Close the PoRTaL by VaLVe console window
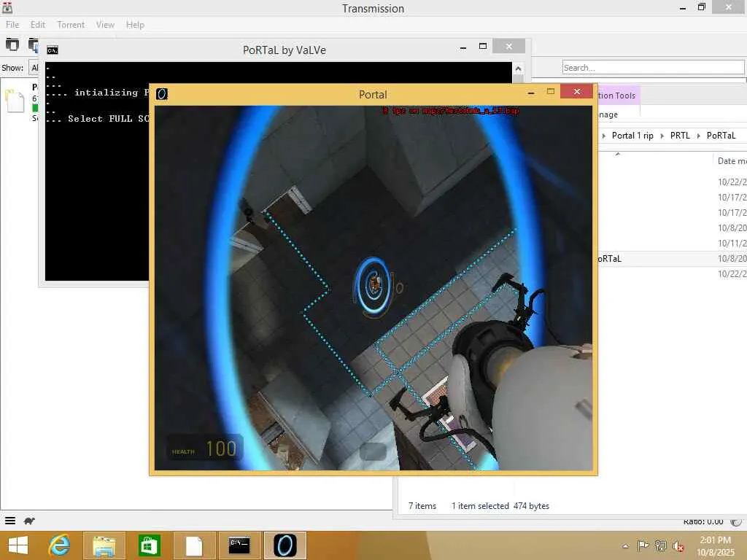Image resolution: width=747 pixels, height=560 pixels. tap(508, 46)
